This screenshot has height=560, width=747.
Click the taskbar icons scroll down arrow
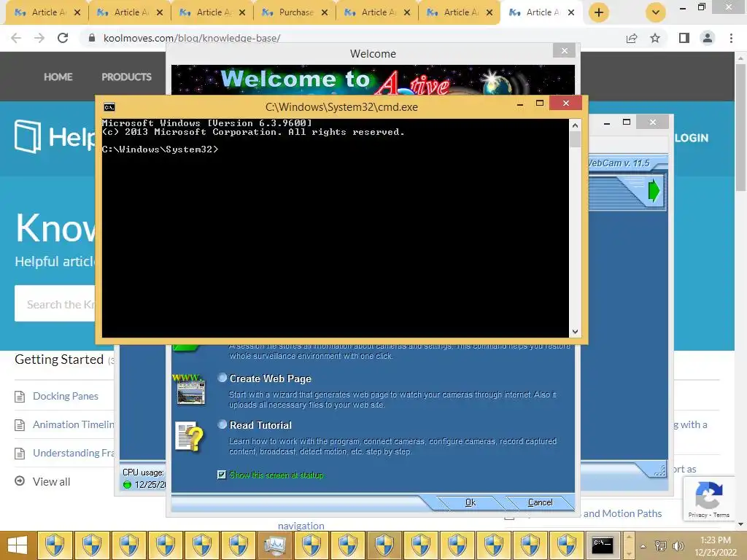tap(629, 554)
